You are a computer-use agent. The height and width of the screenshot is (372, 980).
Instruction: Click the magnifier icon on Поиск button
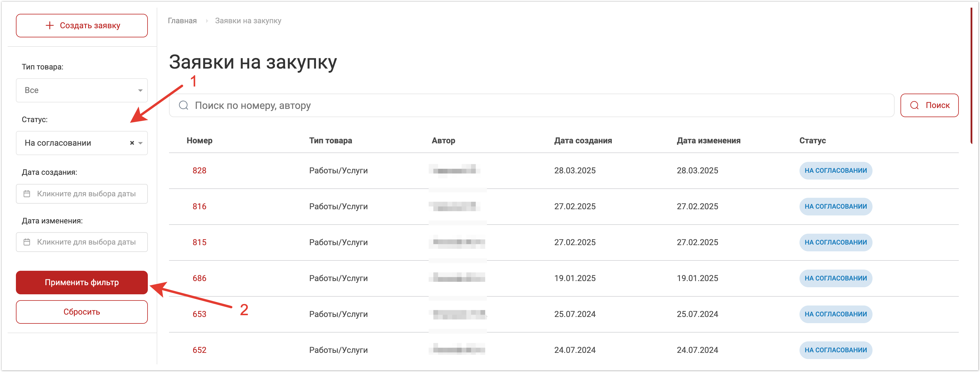(x=914, y=105)
